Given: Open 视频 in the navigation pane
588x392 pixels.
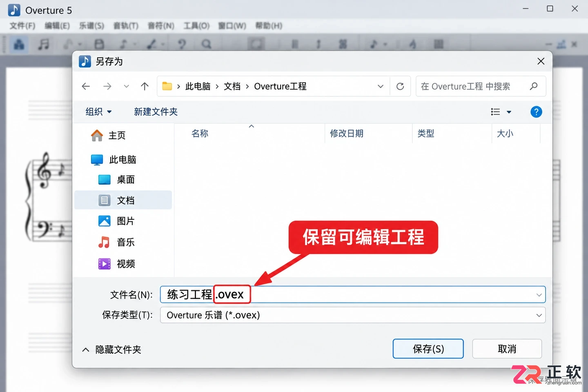Looking at the screenshot, I should coord(116,264).
